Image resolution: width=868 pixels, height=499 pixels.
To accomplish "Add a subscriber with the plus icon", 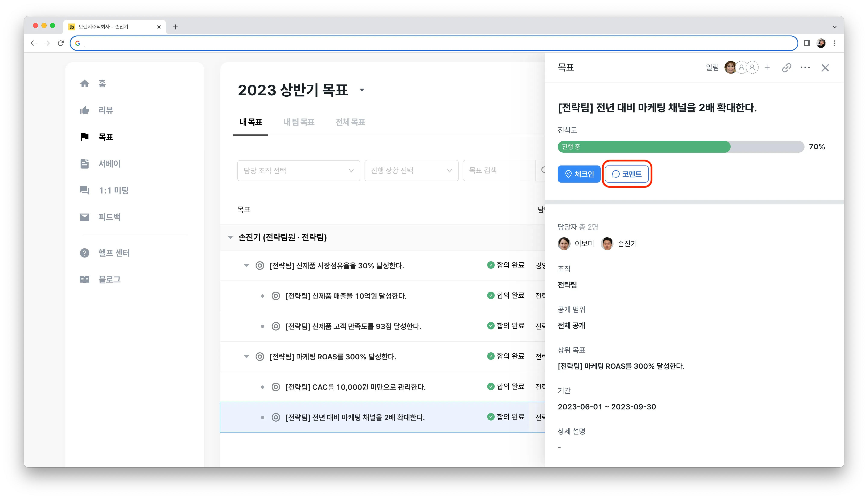I will tap(767, 68).
